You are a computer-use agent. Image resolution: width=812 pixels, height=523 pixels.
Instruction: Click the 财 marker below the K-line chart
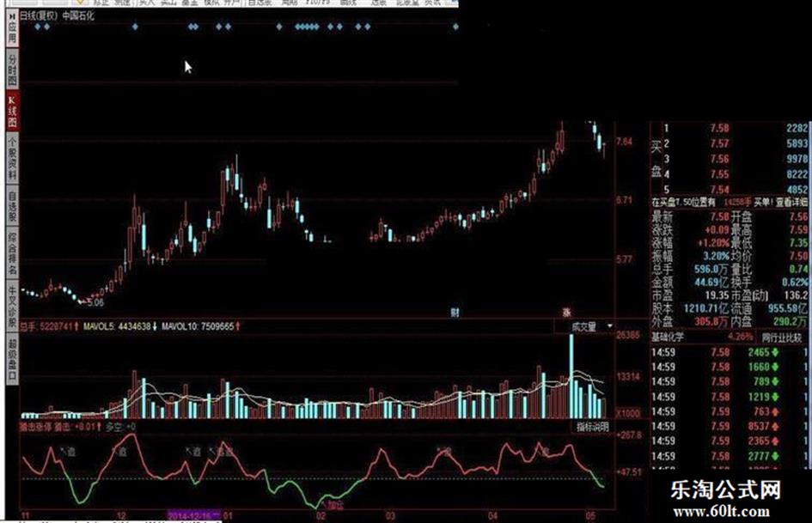[455, 313]
